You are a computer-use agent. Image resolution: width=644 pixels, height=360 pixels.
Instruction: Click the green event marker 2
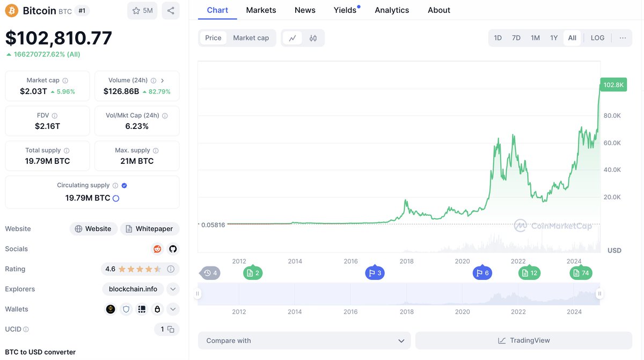[x=252, y=273]
